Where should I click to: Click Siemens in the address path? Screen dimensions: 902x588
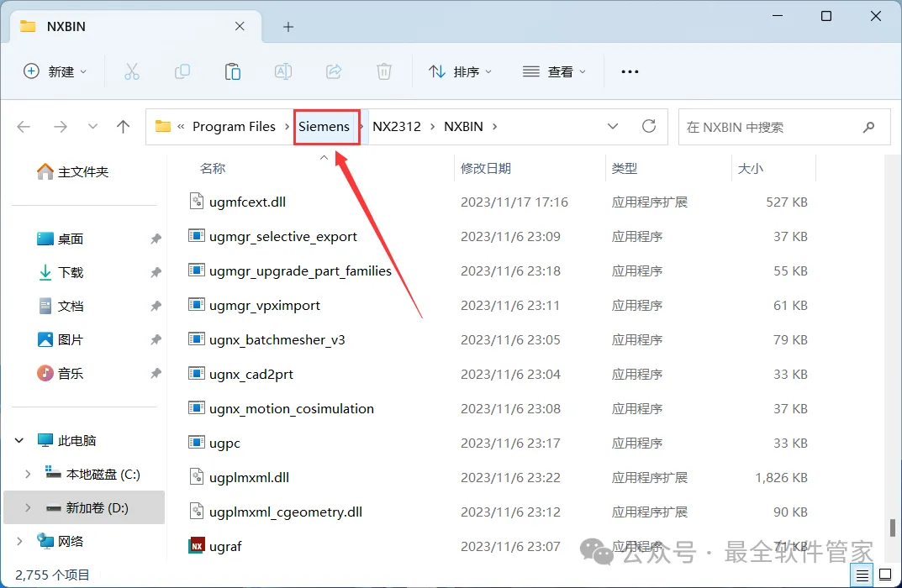(x=324, y=127)
